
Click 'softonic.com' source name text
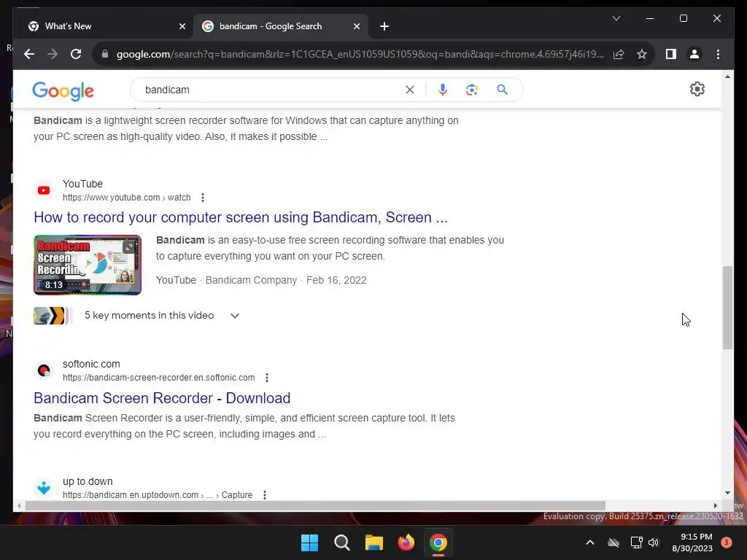pos(91,364)
